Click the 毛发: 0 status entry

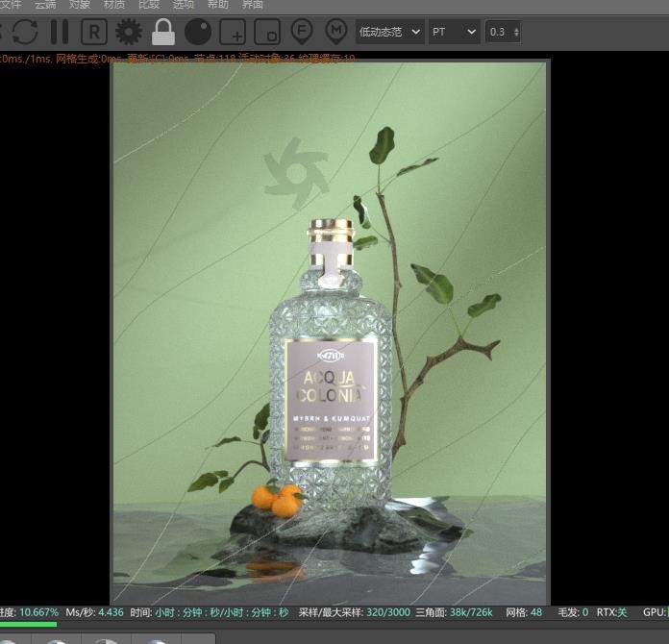click(x=573, y=612)
